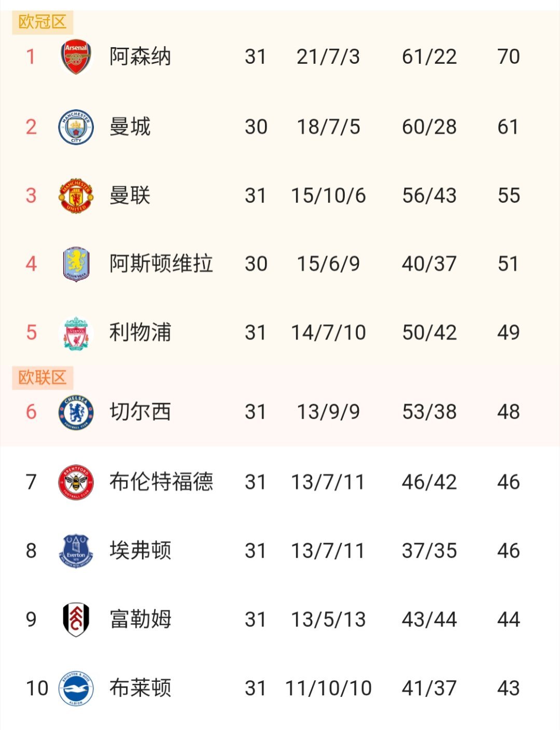This screenshot has width=560, height=730.
Task: Tap the Arsenal club crest
Action: (76, 57)
